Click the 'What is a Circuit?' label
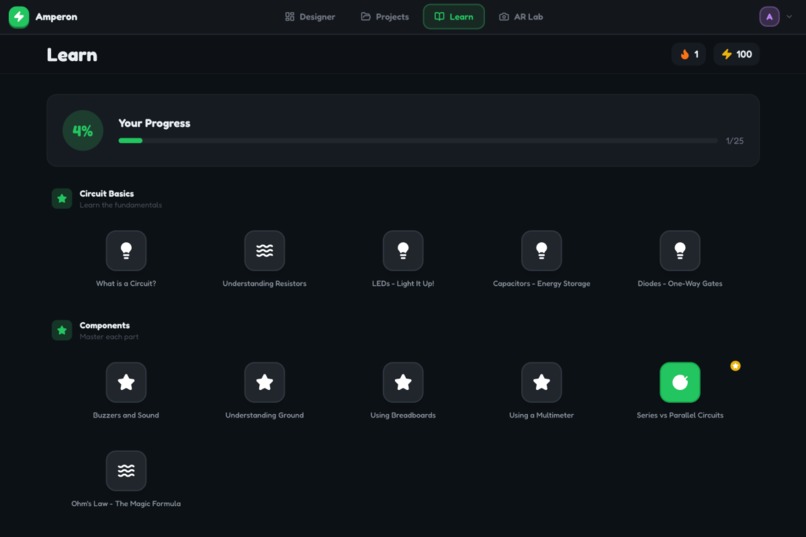 (x=126, y=284)
